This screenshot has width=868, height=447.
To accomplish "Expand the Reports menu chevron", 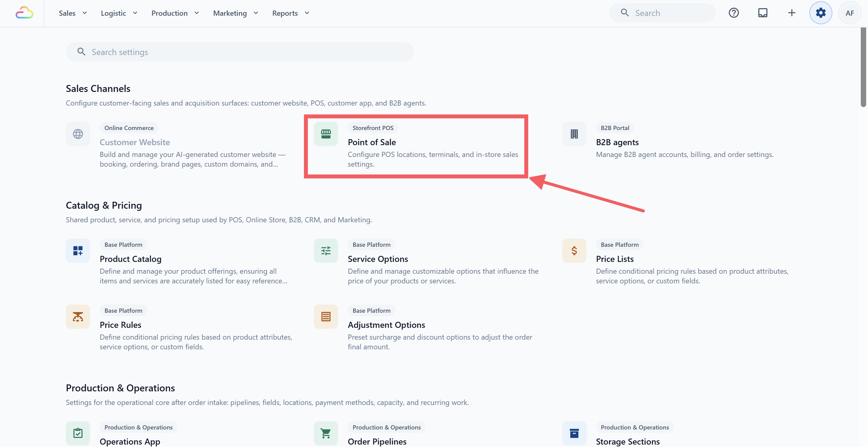I will [x=307, y=13].
